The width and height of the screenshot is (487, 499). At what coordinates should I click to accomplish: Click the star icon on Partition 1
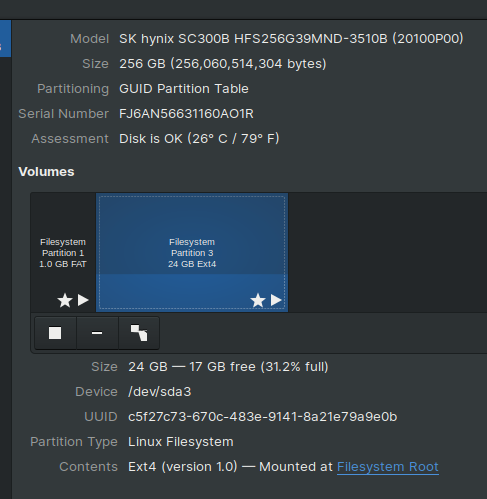click(x=65, y=300)
